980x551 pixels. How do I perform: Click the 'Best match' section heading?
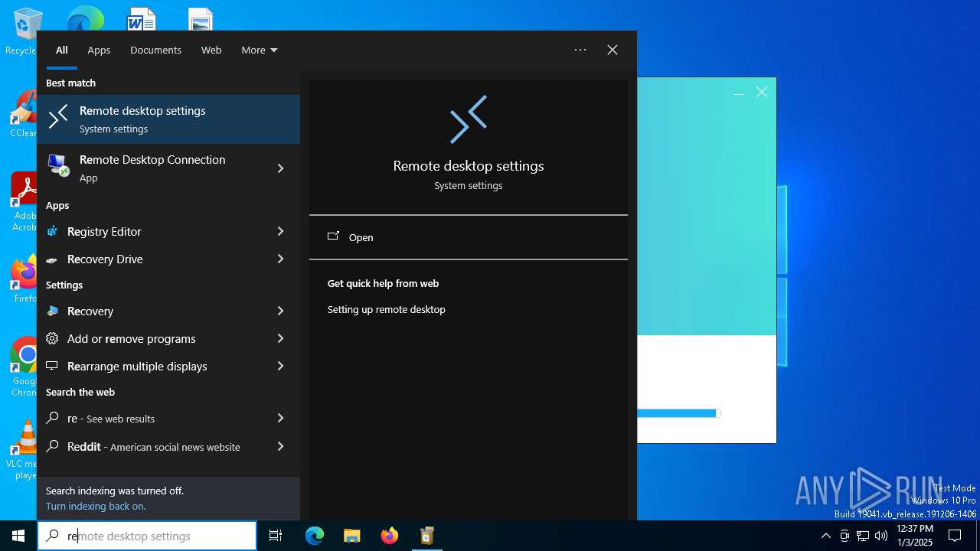[x=70, y=83]
